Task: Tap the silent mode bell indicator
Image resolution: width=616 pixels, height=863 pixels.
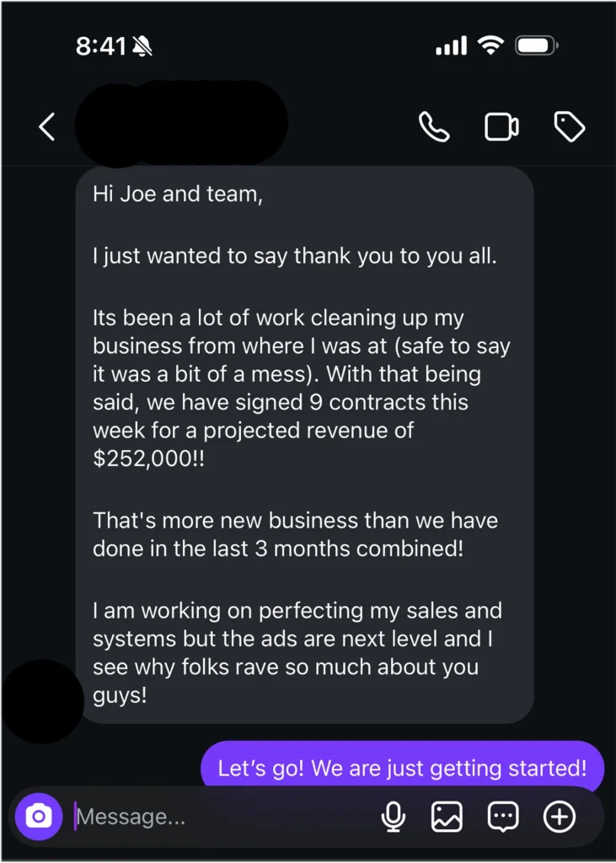Action: coord(142,46)
